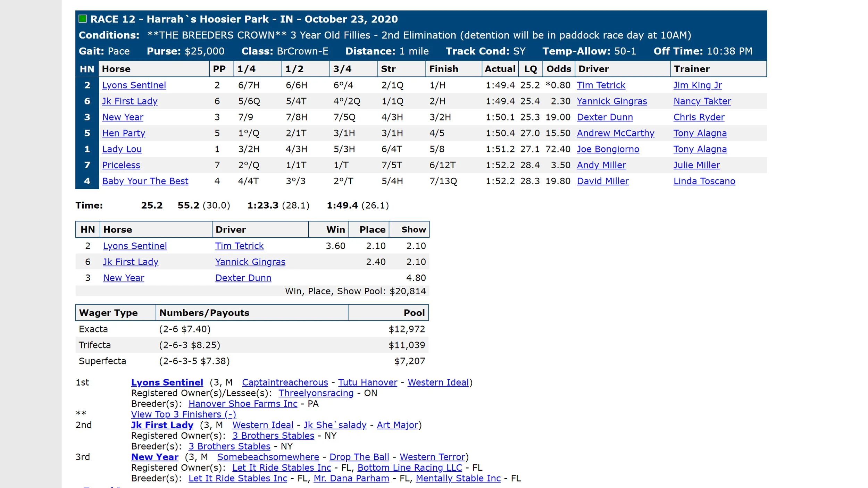Open Baby Your The Best link

pyautogui.click(x=145, y=181)
